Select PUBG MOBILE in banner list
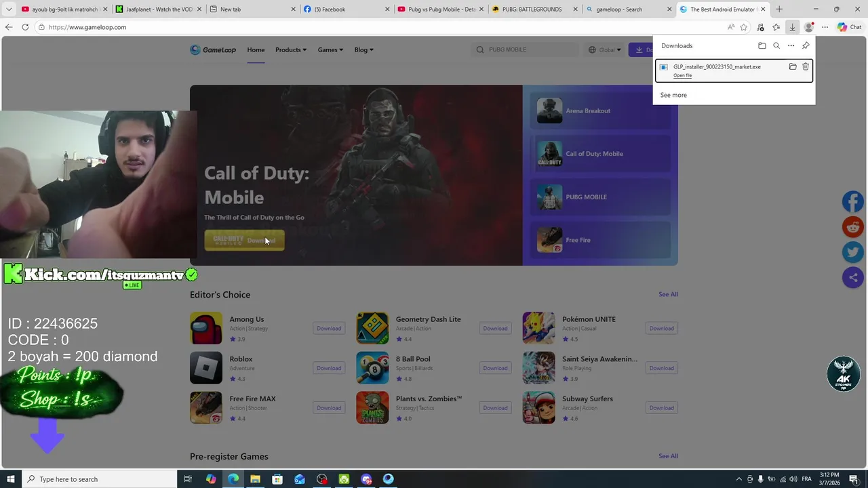Image resolution: width=868 pixels, height=488 pixels. (x=600, y=197)
